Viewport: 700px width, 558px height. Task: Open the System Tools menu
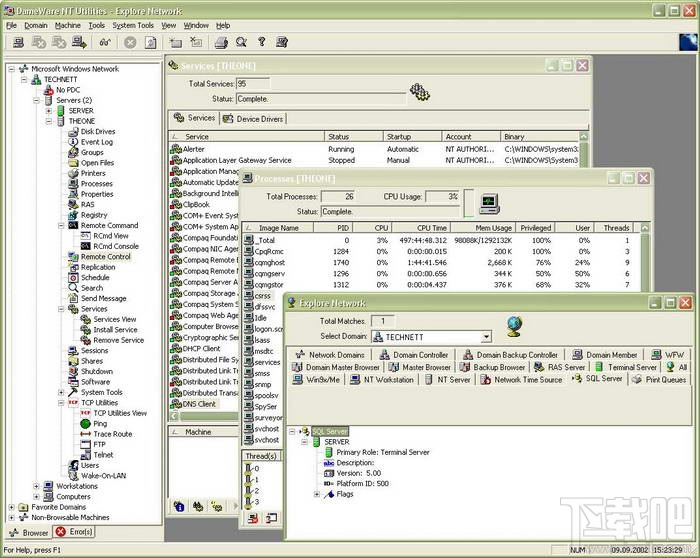tap(133, 25)
